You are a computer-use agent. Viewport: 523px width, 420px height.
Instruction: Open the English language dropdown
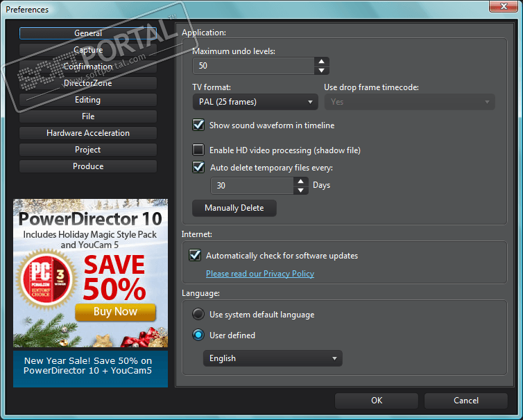(273, 358)
